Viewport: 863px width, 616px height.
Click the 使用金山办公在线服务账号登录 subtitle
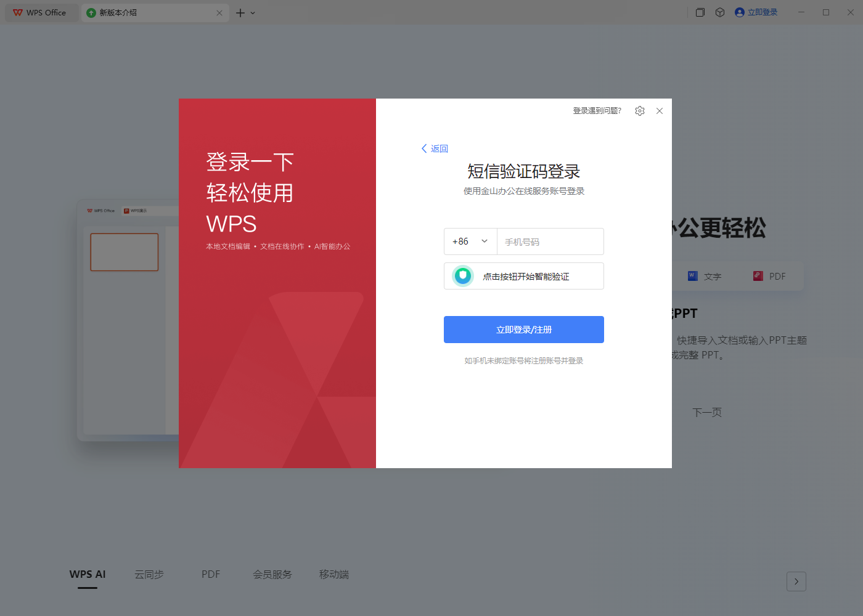[524, 191]
